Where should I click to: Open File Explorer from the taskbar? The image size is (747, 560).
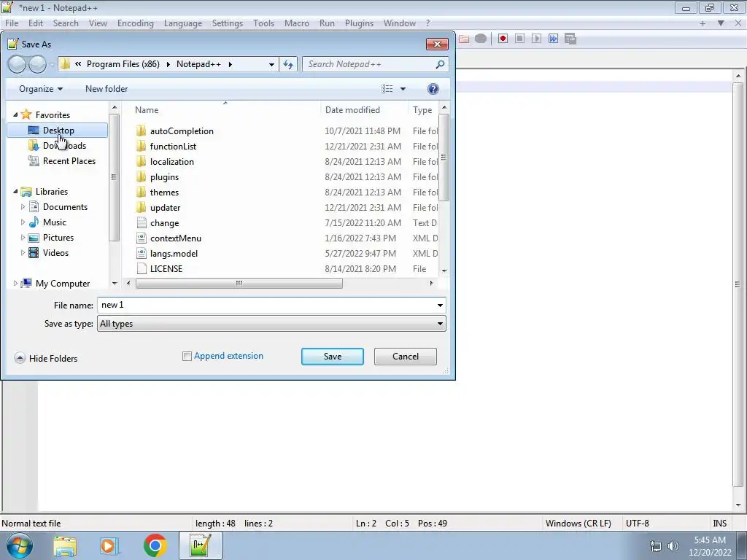click(x=65, y=546)
